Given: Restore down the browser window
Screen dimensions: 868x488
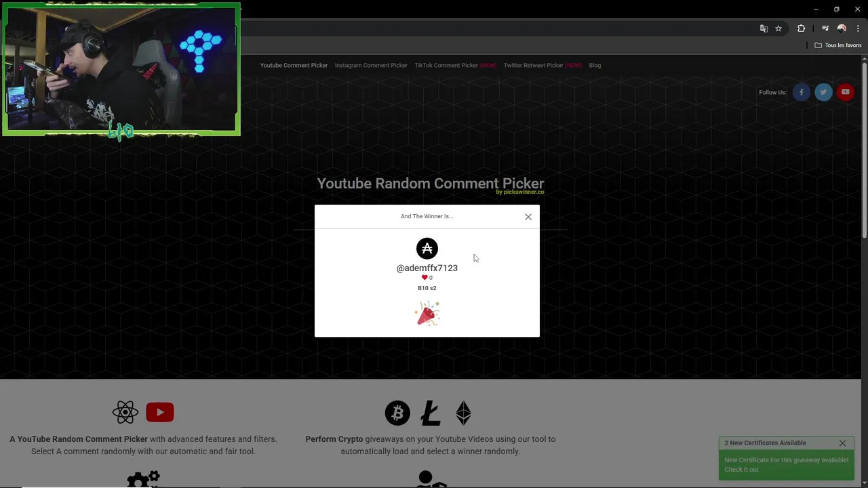Looking at the screenshot, I should [x=837, y=9].
